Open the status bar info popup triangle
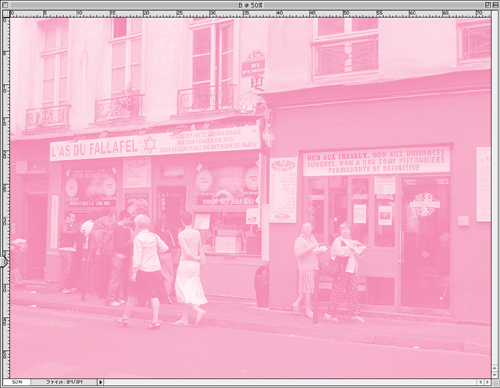Screen dimensions: 500x388 101,382
